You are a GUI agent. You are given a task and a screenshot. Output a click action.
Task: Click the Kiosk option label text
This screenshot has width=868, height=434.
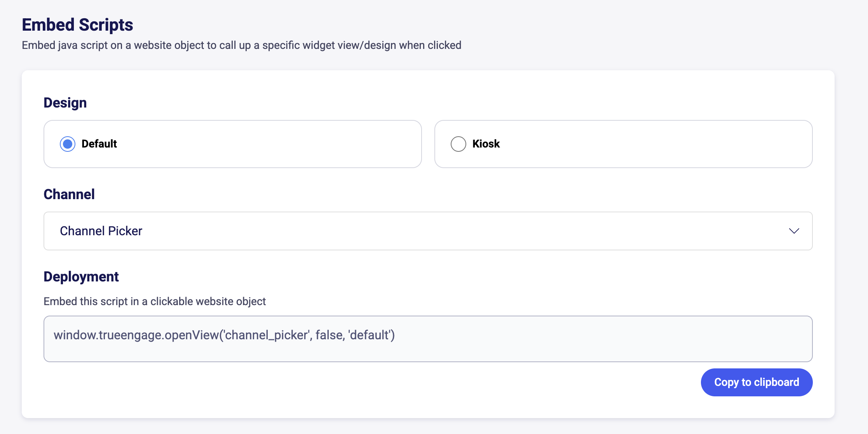point(486,144)
